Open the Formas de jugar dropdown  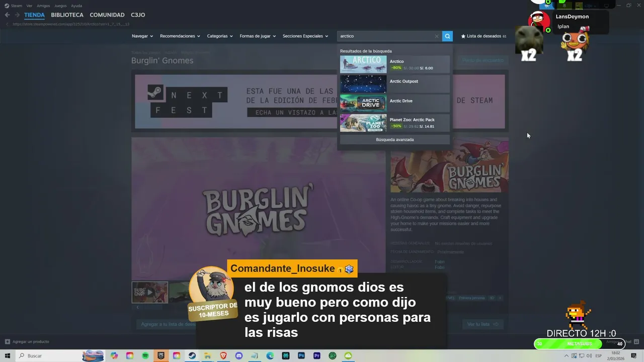tap(258, 36)
